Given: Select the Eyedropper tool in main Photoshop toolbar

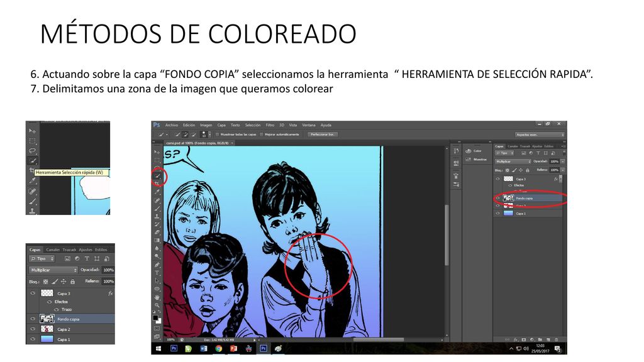Looking at the screenshot, I should (157, 192).
